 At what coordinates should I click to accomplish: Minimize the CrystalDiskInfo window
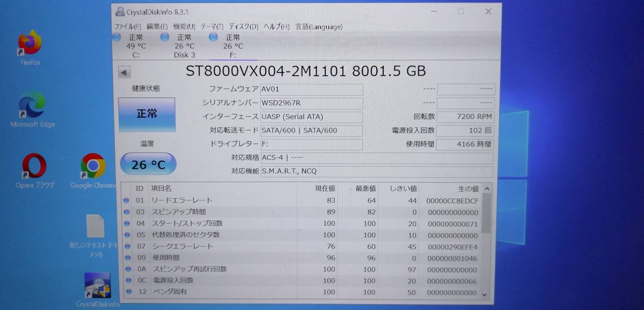coord(434,12)
